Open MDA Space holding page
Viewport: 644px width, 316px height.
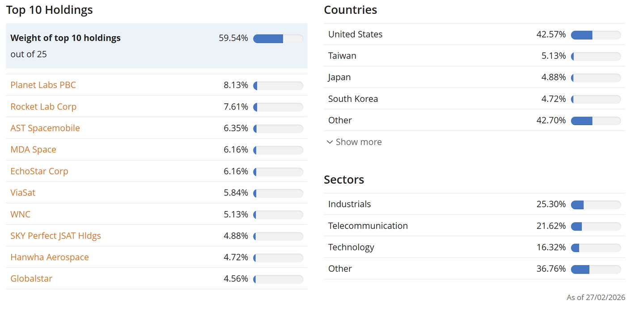pos(33,149)
